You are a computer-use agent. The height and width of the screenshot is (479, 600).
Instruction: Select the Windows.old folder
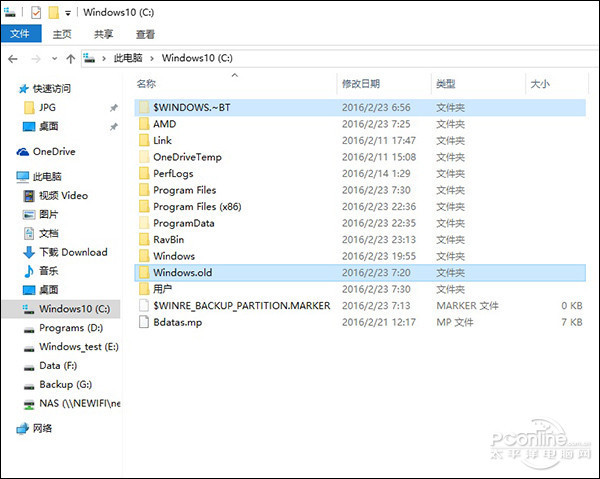182,272
